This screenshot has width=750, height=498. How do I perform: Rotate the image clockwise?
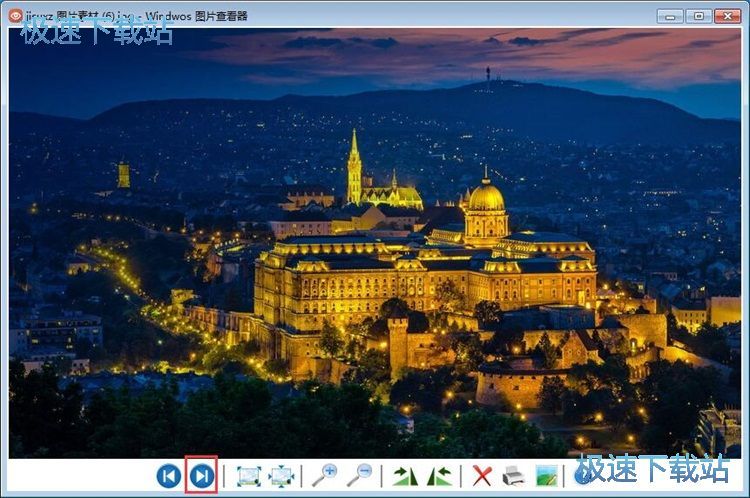[x=405, y=476]
